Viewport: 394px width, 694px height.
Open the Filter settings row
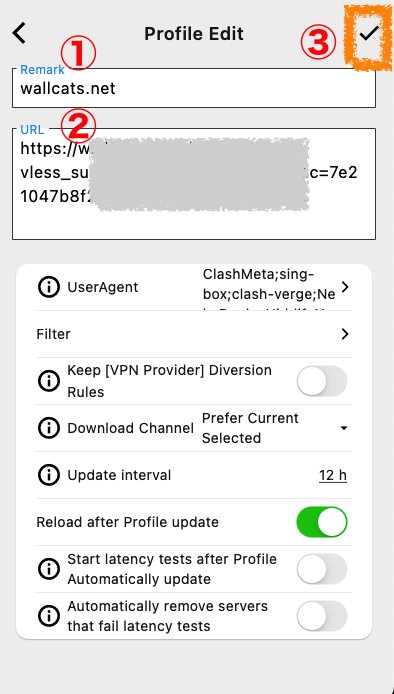pyautogui.click(x=194, y=334)
